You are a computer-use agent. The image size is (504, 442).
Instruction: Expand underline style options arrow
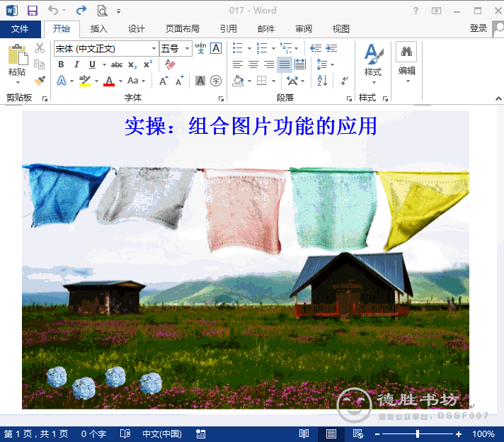pyautogui.click(x=104, y=64)
